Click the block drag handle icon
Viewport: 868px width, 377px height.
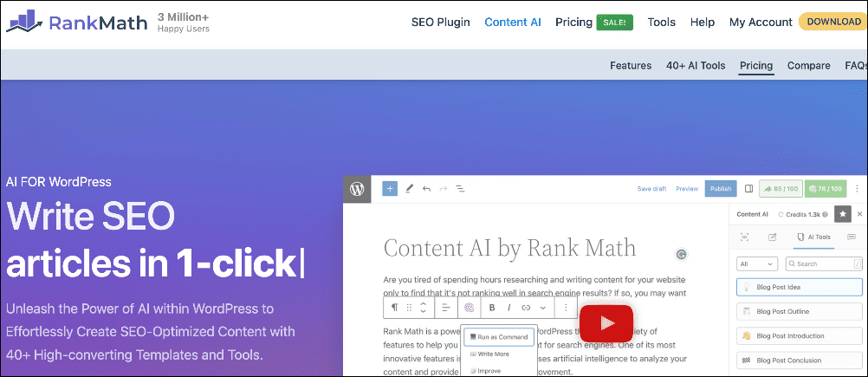tap(409, 308)
